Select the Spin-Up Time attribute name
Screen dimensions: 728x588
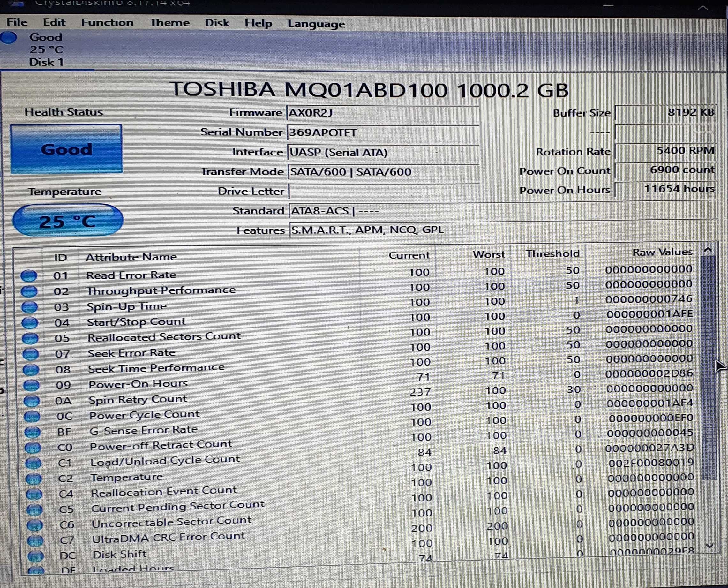127,306
